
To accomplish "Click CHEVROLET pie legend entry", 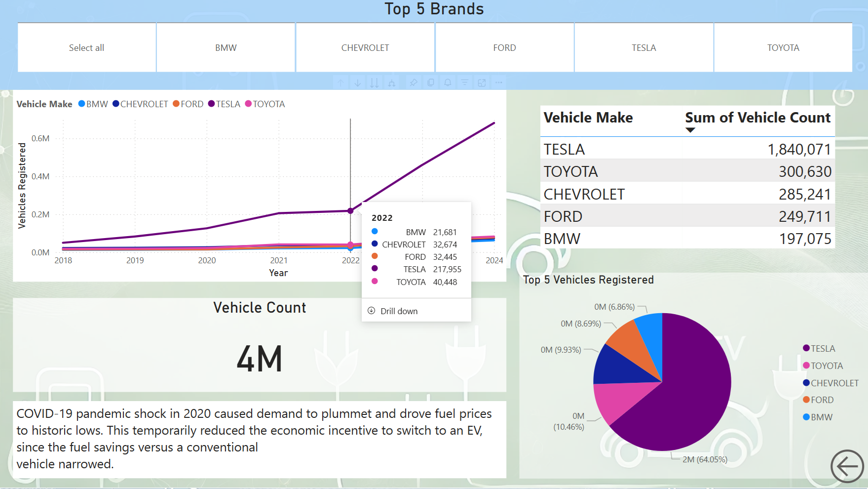I will (831, 383).
